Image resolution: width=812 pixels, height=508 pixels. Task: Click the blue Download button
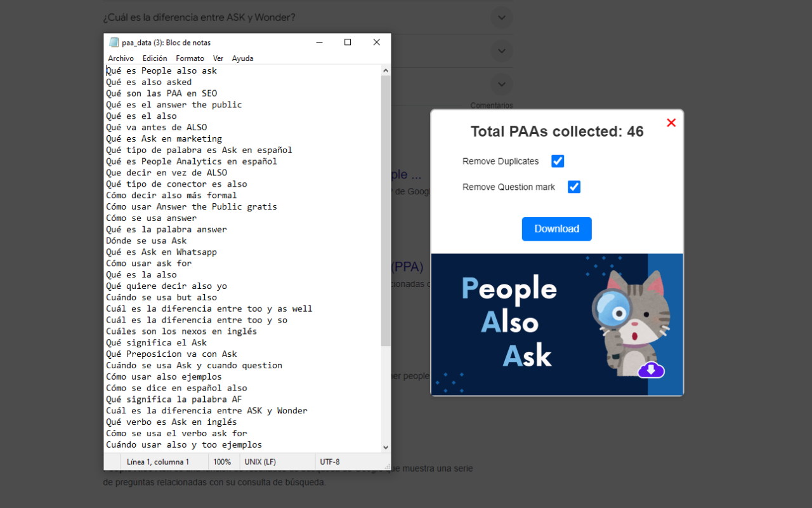pyautogui.click(x=557, y=229)
